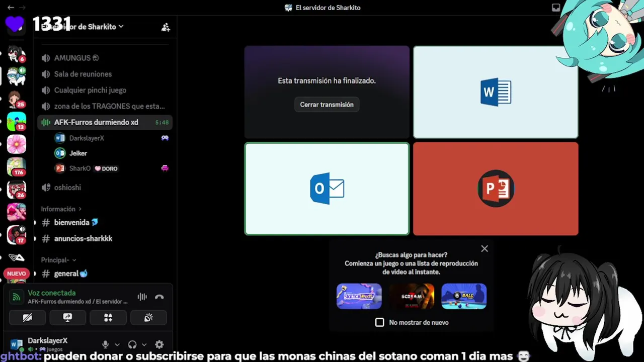Open the pink-haired server icon above the 17 badge
644x362 pixels.
[x=16, y=212]
